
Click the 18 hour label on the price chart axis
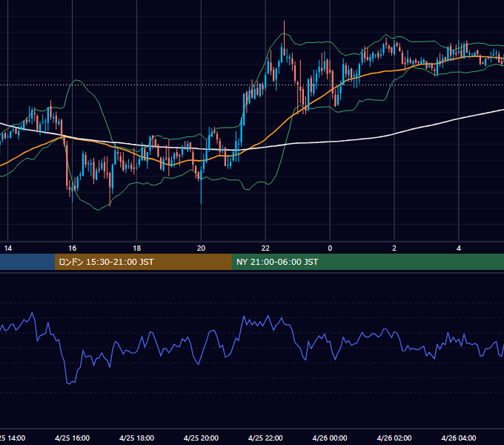(x=136, y=248)
